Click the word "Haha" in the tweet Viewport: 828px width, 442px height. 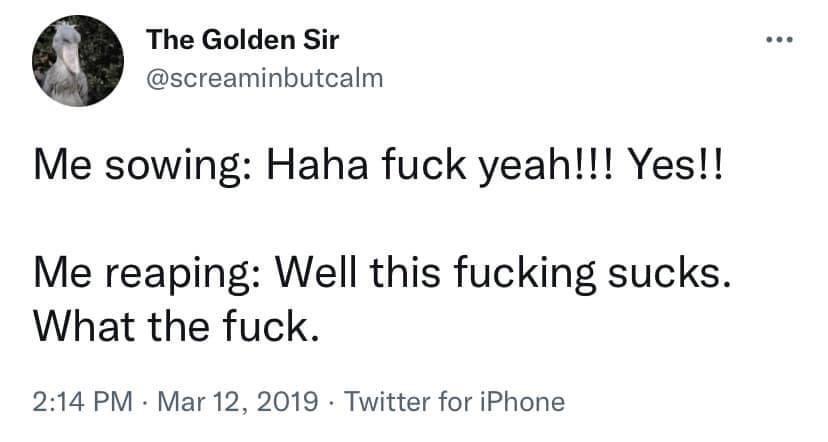[317, 164]
